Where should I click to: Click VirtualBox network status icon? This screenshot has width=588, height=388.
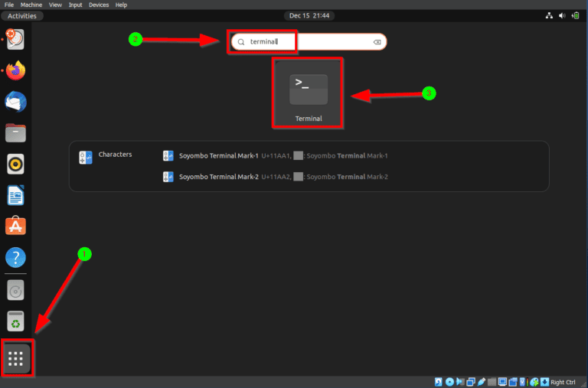[x=471, y=382]
